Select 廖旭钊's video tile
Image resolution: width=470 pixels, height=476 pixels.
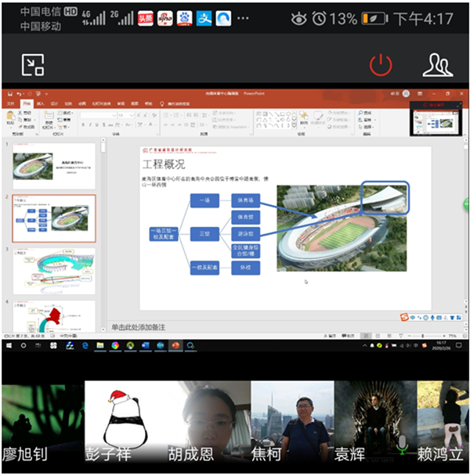tap(41, 423)
